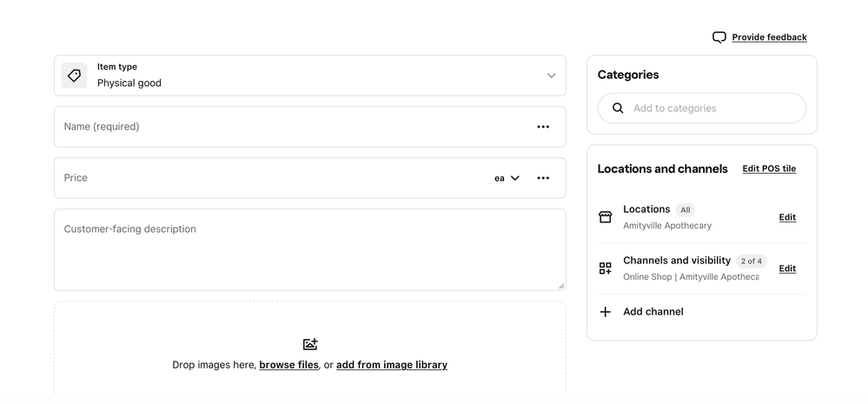This screenshot has height=404, width=868.
Task: Open the Name field more options menu
Action: [x=543, y=127]
